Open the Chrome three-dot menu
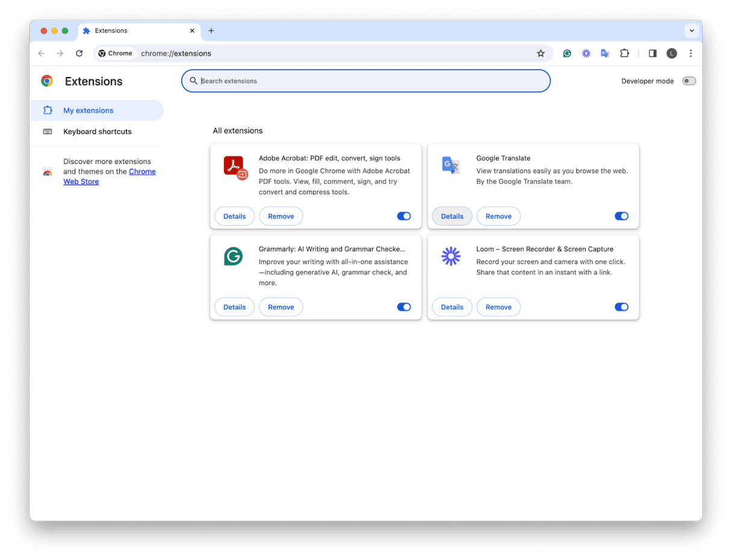The height and width of the screenshot is (560, 732). click(691, 53)
